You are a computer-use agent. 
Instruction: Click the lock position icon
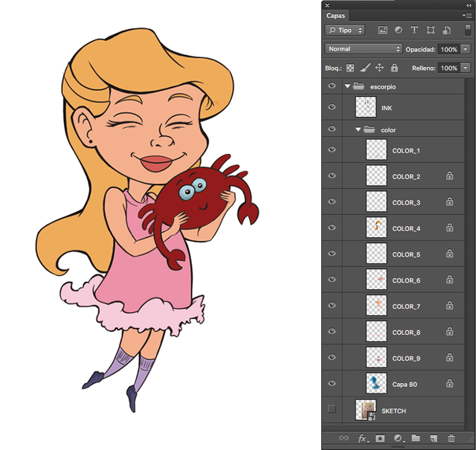[379, 68]
